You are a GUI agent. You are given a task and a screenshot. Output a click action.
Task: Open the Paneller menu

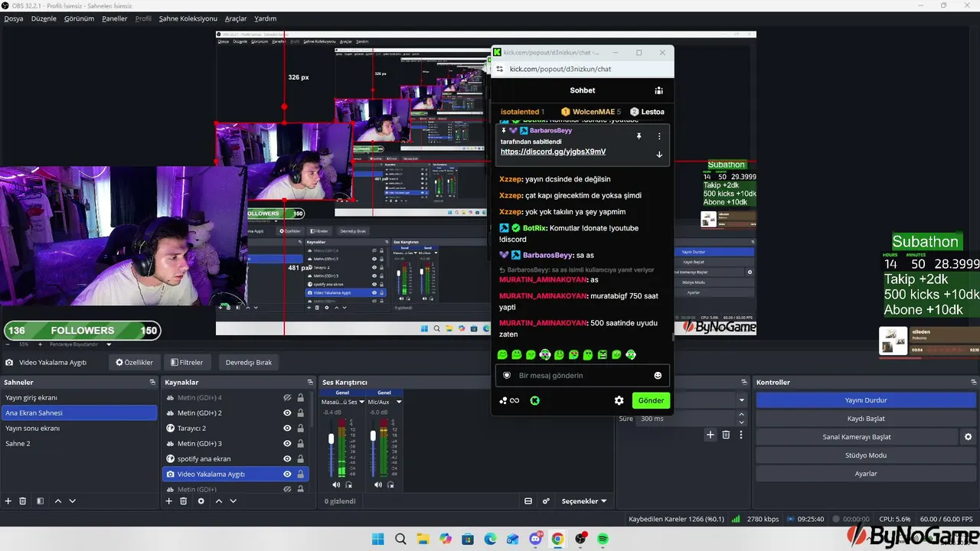point(115,18)
